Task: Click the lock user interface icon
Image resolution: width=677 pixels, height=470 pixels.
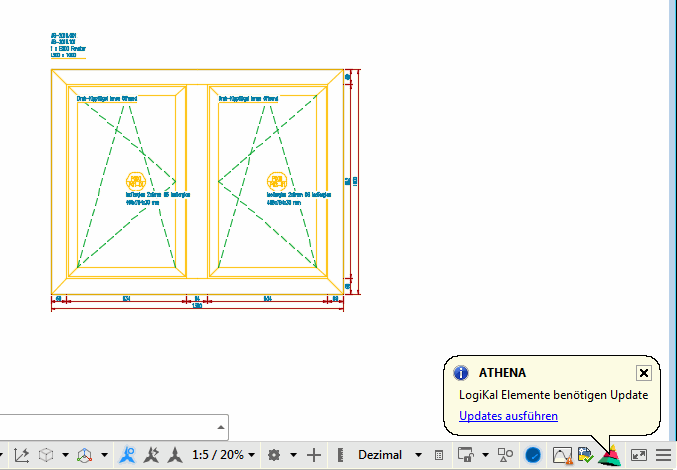Action: pyautogui.click(x=464, y=455)
